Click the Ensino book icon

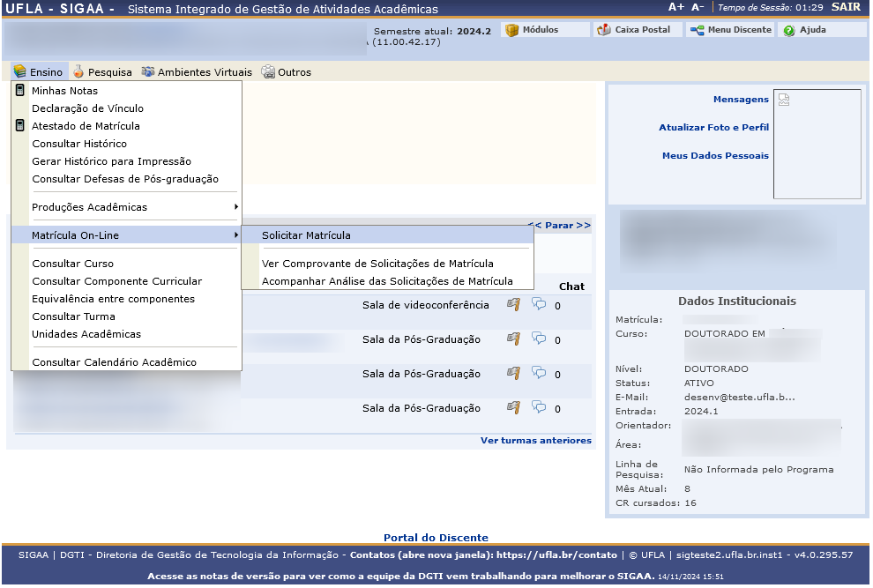[x=19, y=71]
